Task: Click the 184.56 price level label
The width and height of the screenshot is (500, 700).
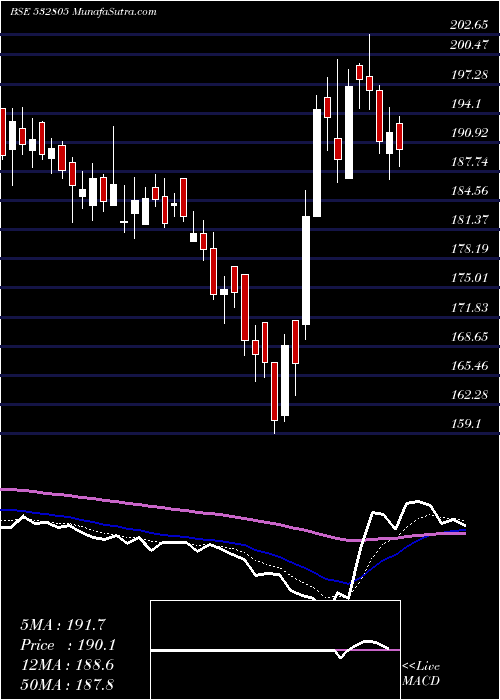Action: [469, 191]
